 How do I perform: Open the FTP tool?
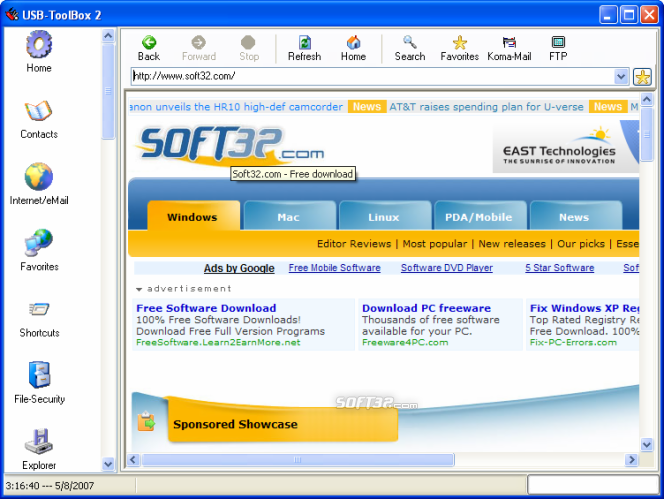coord(558,48)
